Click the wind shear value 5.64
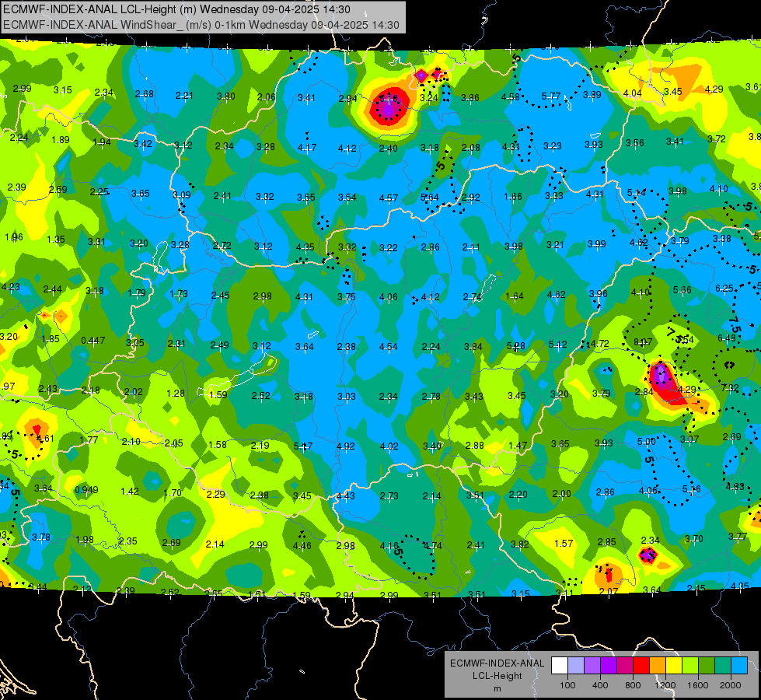 [429, 198]
